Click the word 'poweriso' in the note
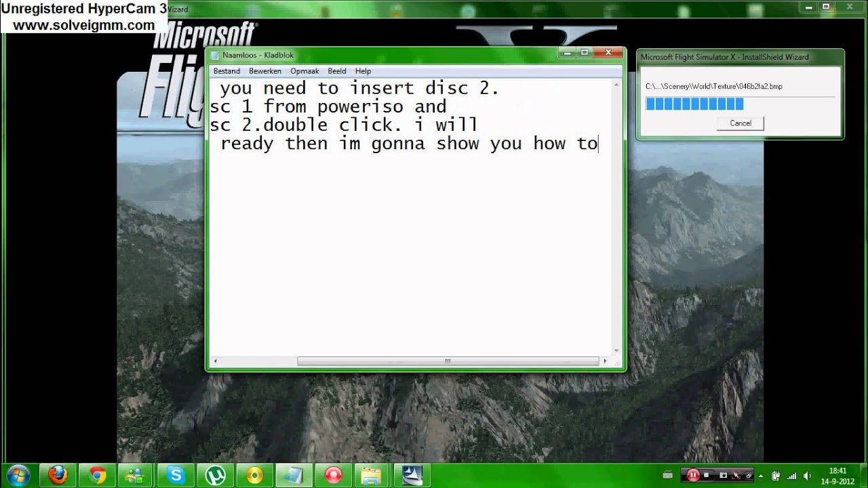This screenshot has height=488, width=868. (x=360, y=107)
